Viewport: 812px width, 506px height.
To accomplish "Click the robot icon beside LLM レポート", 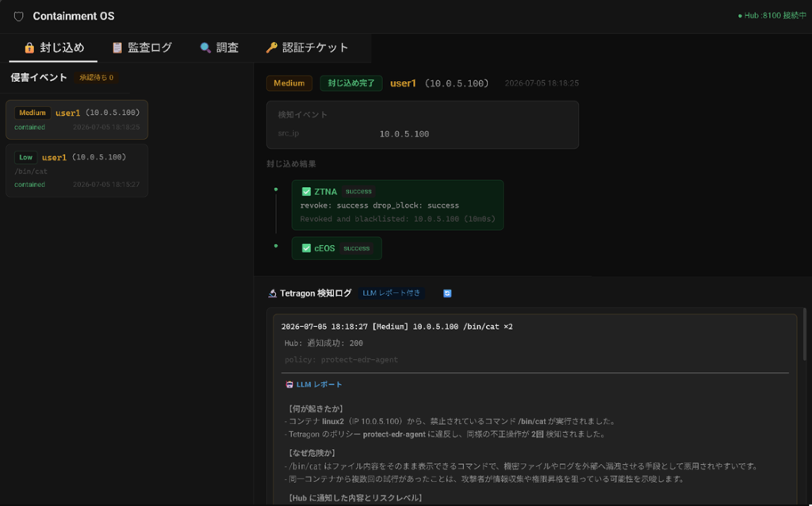I will [x=289, y=385].
